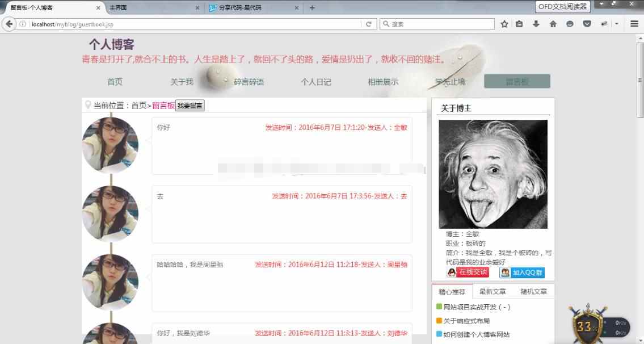Open the downloads arrow icon
The image size is (644, 344).
[x=536, y=24]
